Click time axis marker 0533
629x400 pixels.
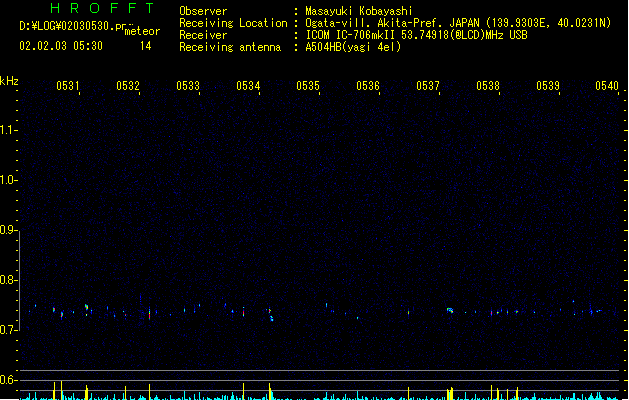click(x=188, y=86)
